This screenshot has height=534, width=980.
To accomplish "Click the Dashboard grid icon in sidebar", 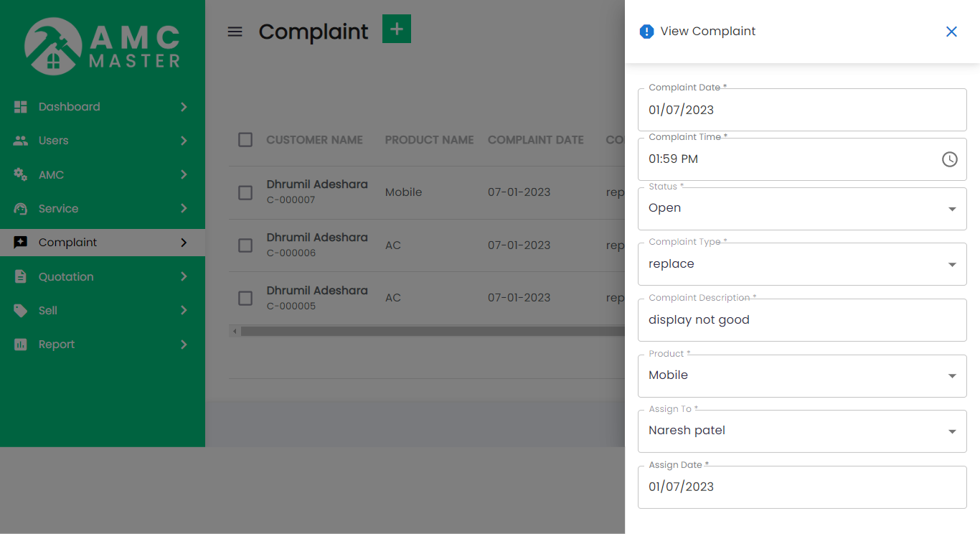I will tap(21, 107).
